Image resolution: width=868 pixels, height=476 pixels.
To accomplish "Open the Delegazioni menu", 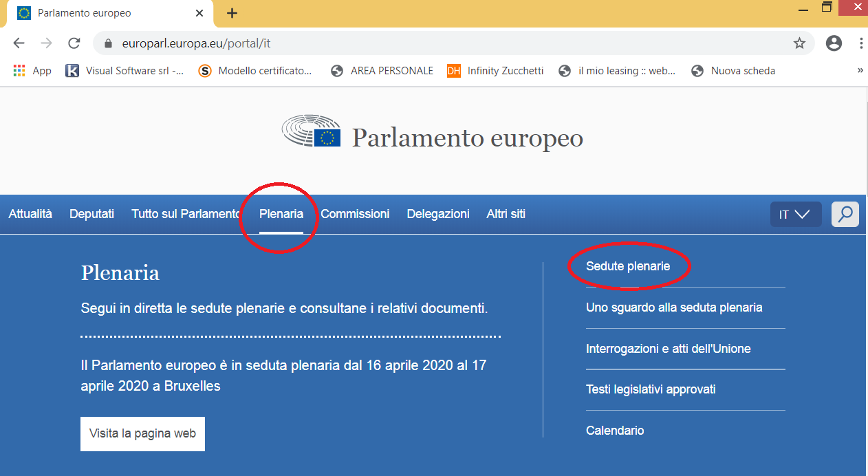I will click(x=438, y=214).
